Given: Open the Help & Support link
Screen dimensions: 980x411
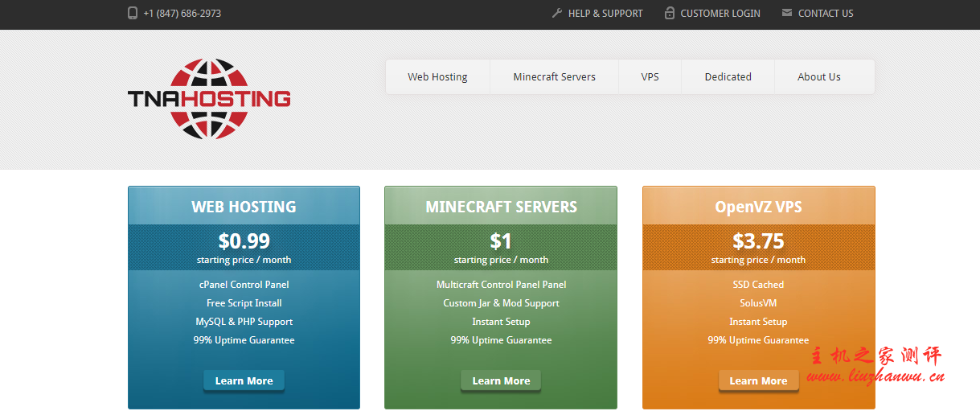Looking at the screenshot, I should (x=605, y=13).
